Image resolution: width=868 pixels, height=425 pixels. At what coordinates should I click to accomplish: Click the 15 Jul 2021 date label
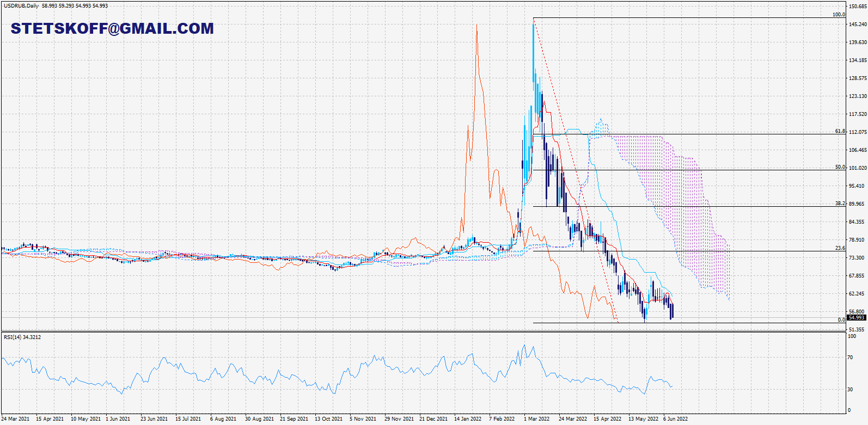tap(188, 419)
